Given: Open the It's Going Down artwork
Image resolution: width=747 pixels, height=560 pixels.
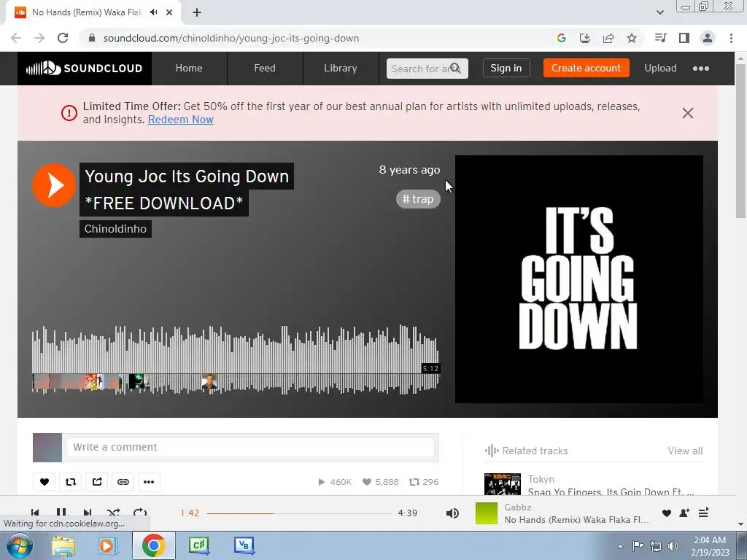Looking at the screenshot, I should point(578,279).
